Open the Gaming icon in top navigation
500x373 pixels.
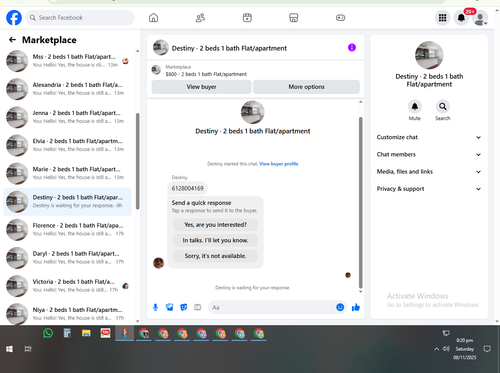click(340, 18)
